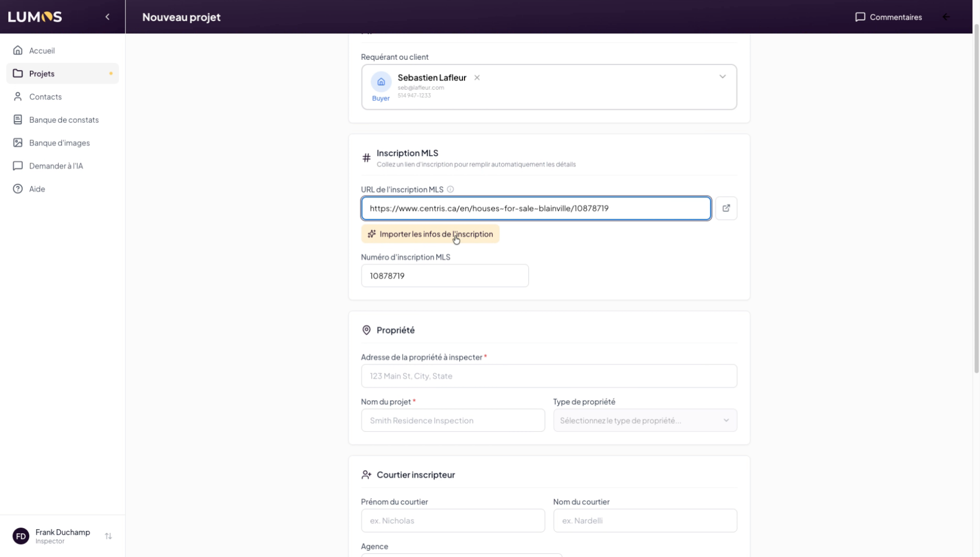Click the LUMOS logo
This screenshot has height=557, width=980.
tap(35, 17)
